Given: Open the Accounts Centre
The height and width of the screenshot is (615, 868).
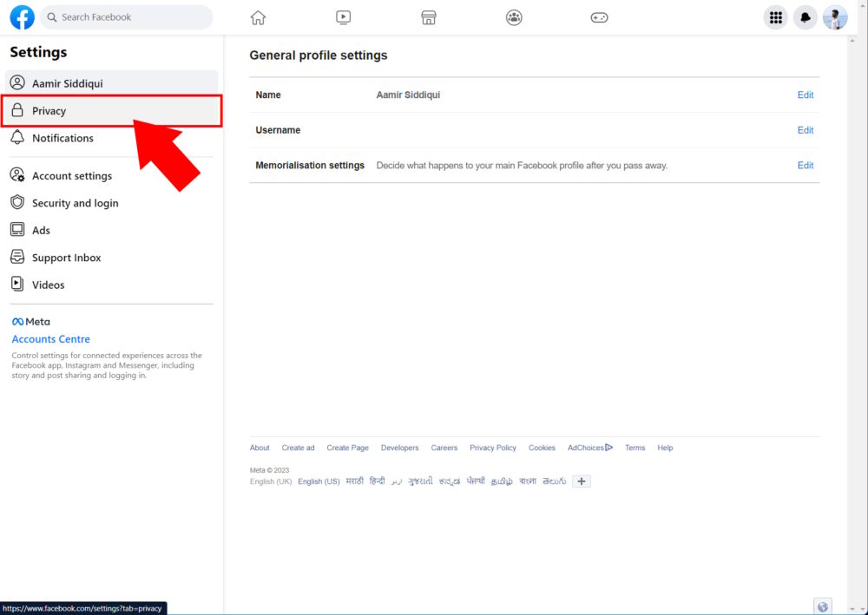Looking at the screenshot, I should 50,338.
